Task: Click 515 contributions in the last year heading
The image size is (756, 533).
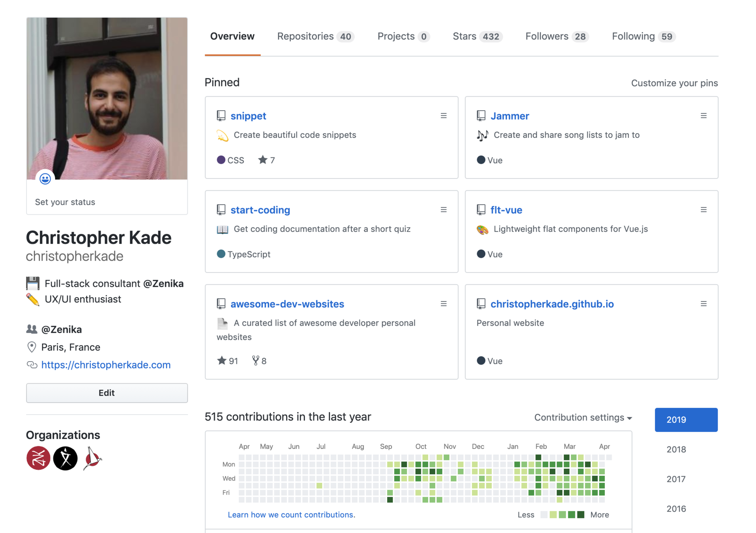Action: 288,417
